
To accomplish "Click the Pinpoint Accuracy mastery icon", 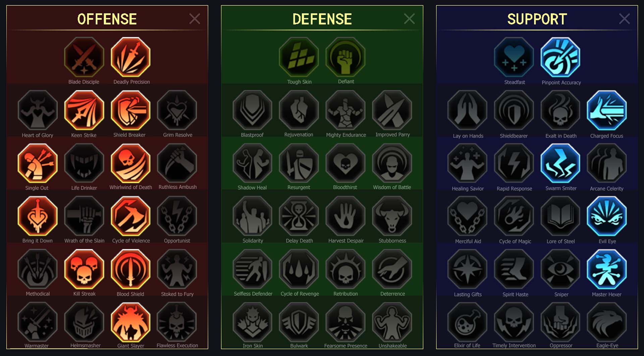I will (x=560, y=57).
